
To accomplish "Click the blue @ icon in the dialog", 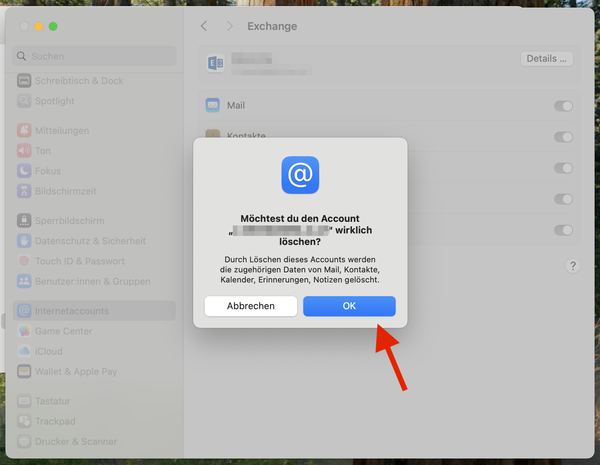I will (300, 175).
